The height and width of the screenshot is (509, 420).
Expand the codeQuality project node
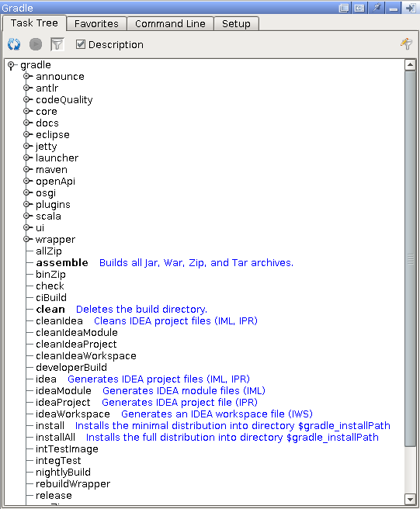click(x=26, y=99)
